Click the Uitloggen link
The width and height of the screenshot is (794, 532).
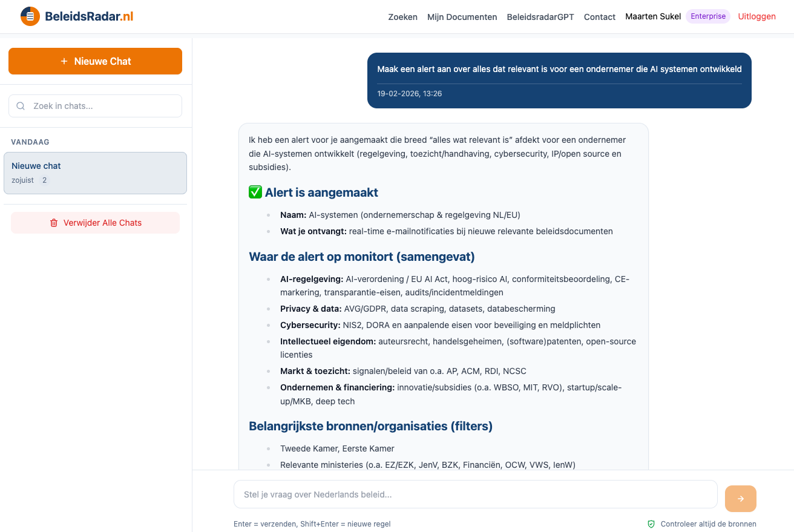(x=756, y=16)
